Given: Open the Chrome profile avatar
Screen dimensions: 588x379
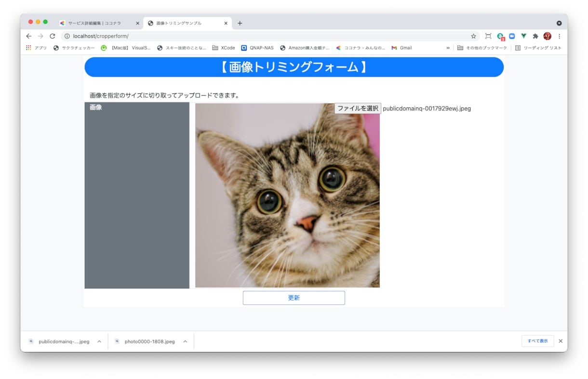Looking at the screenshot, I should tap(547, 36).
